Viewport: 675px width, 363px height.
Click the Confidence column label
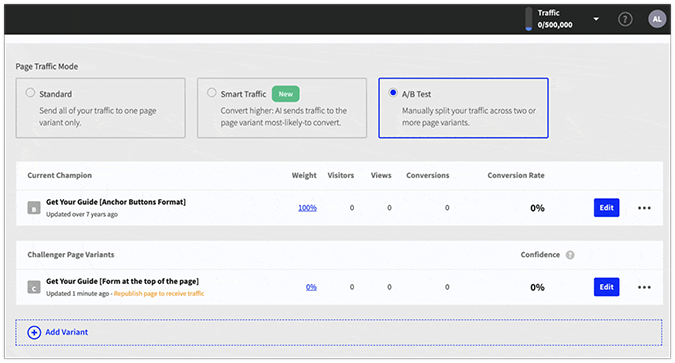coord(540,254)
